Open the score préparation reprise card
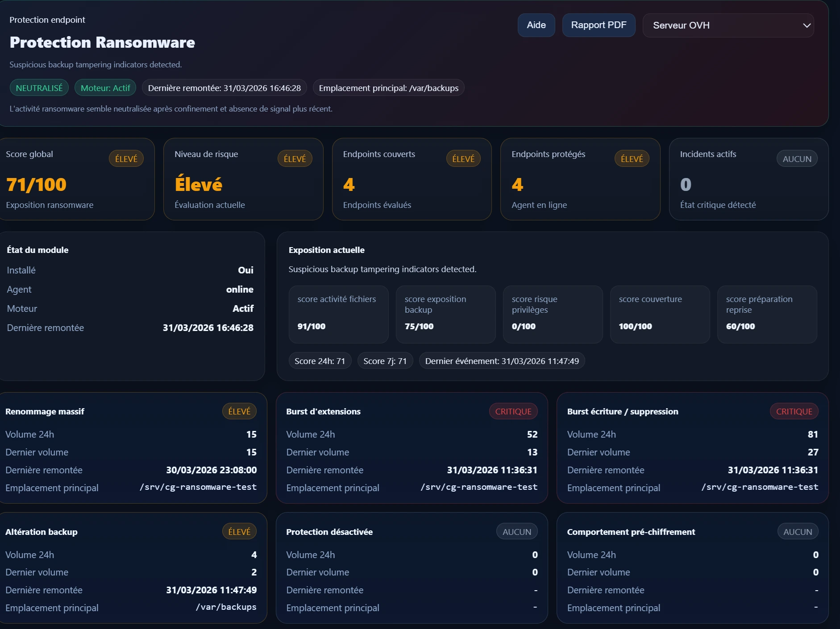This screenshot has height=629, width=840. click(766, 314)
